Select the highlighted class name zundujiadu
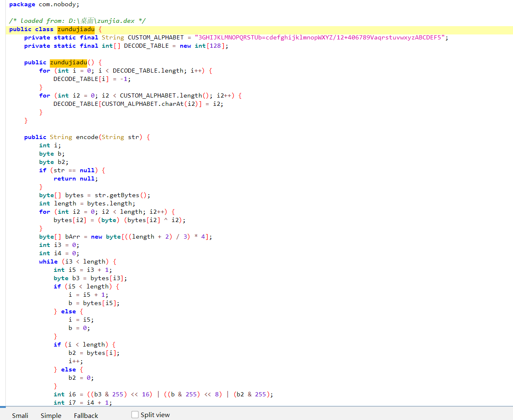 [x=76, y=29]
